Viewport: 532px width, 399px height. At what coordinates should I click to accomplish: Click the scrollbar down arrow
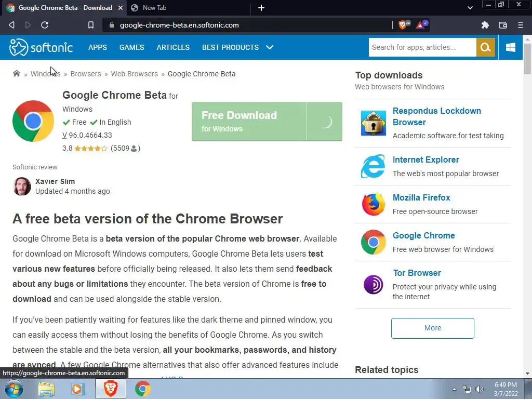tap(527, 374)
